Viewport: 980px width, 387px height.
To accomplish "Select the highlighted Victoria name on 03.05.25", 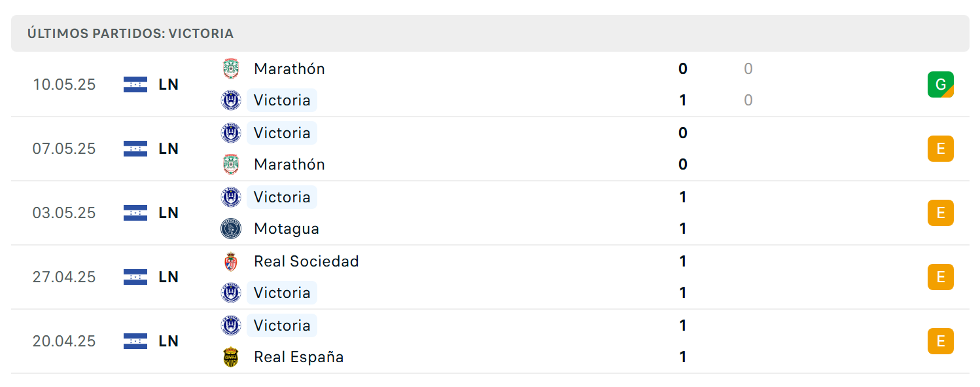I will [x=282, y=197].
